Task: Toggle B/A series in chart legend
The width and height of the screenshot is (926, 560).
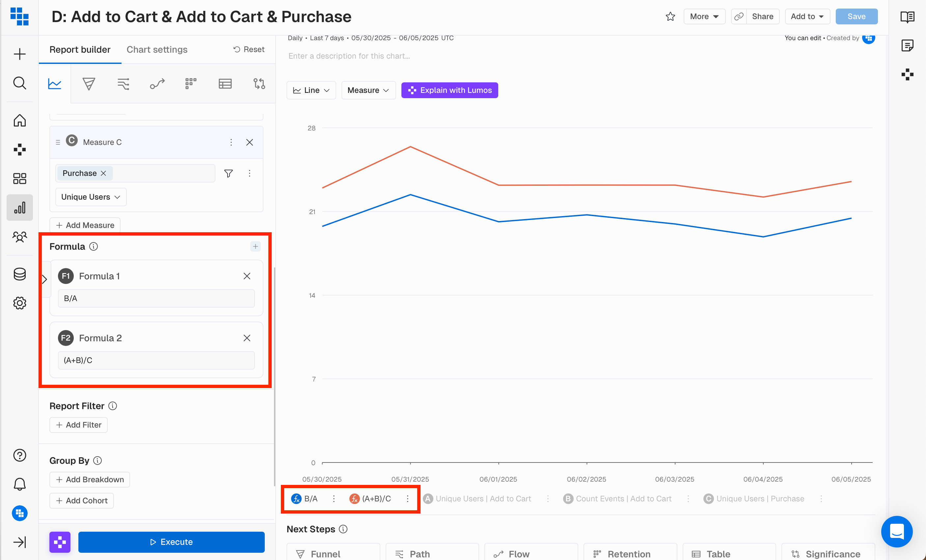Action: [x=311, y=498]
